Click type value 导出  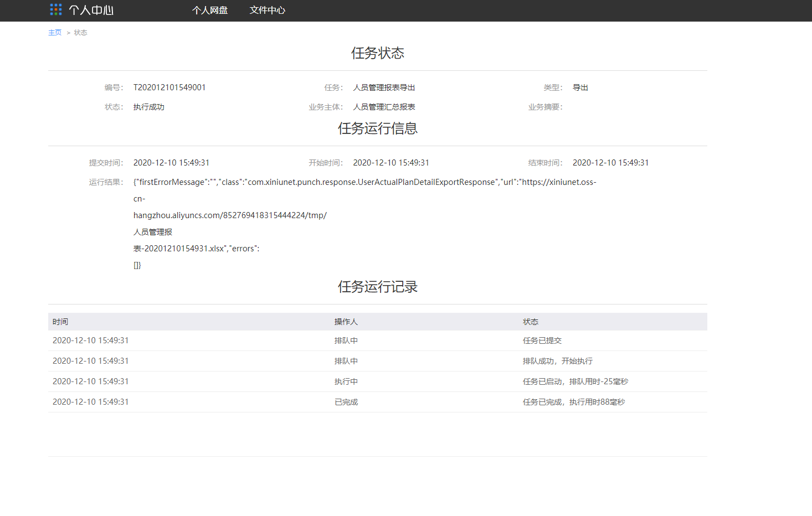pyautogui.click(x=580, y=87)
